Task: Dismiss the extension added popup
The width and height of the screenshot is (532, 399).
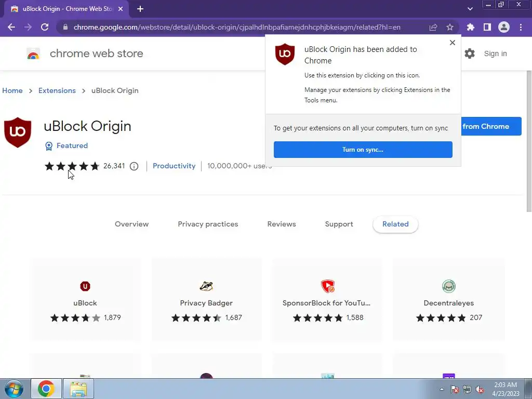Action: [453, 43]
